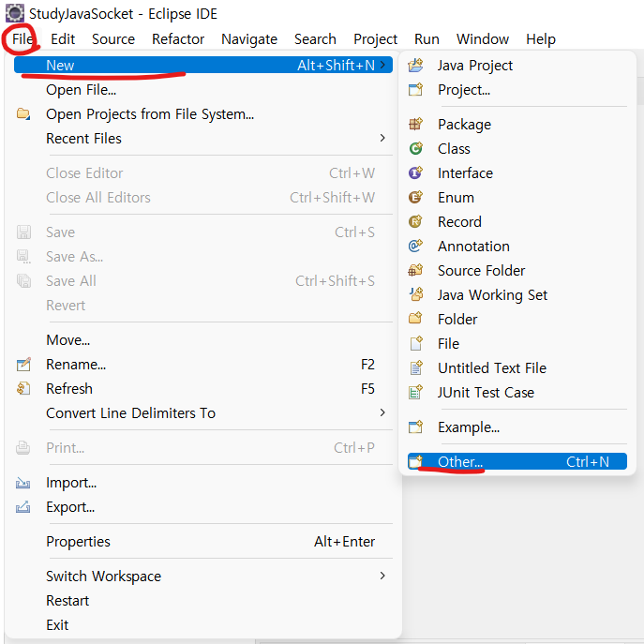Click the Open Projects from File System folder icon

[x=23, y=113]
